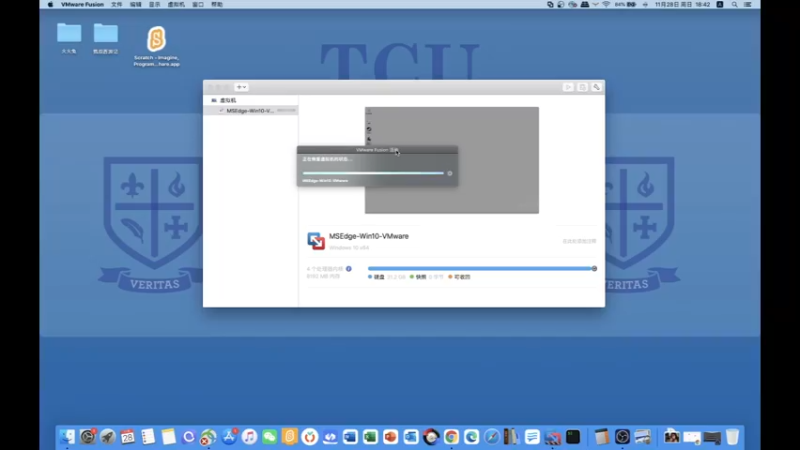
Task: Open VM settings via wrench icon
Action: (x=596, y=87)
